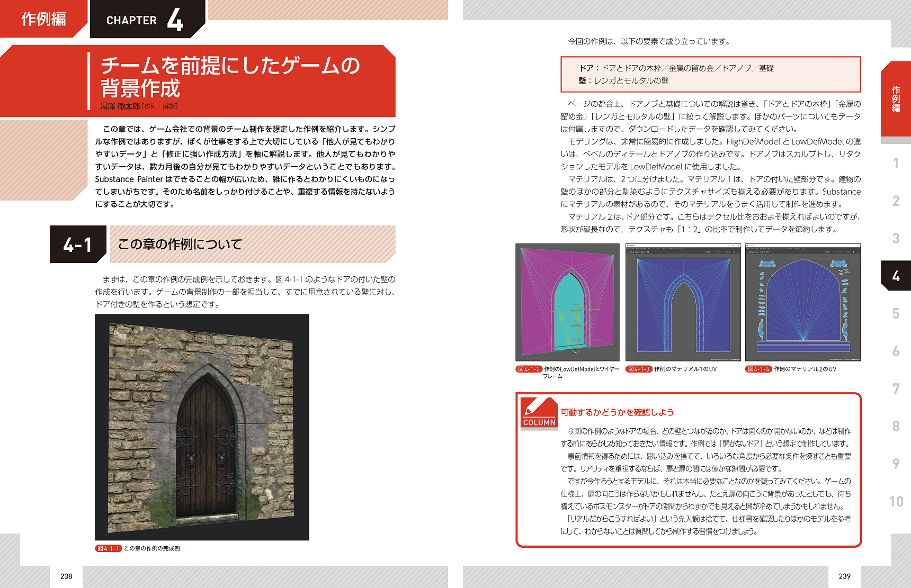Click the red 作例編 header label at top left
Screen dimensions: 911x588
pyautogui.click(x=43, y=19)
